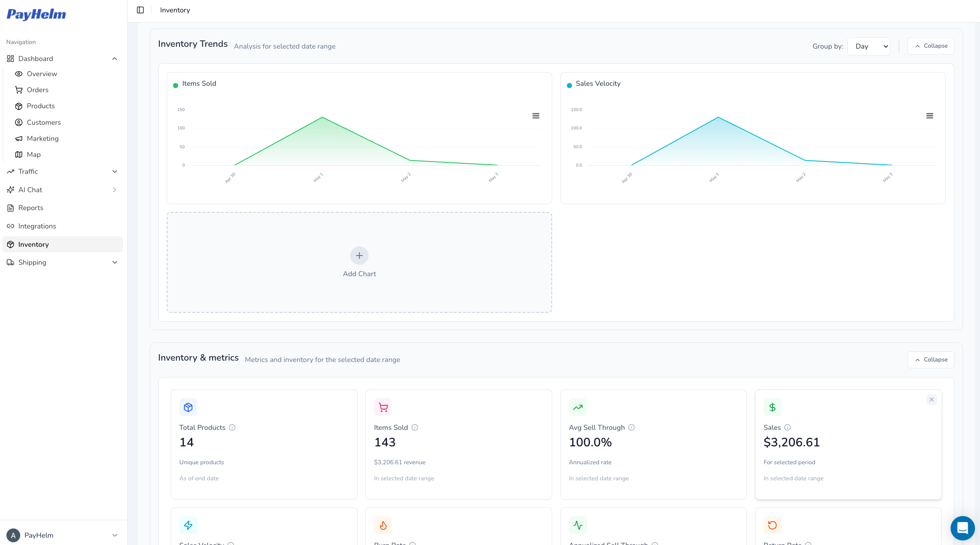Click the Sales Velocity lightning icon
The width and height of the screenshot is (980, 545).
(x=188, y=525)
